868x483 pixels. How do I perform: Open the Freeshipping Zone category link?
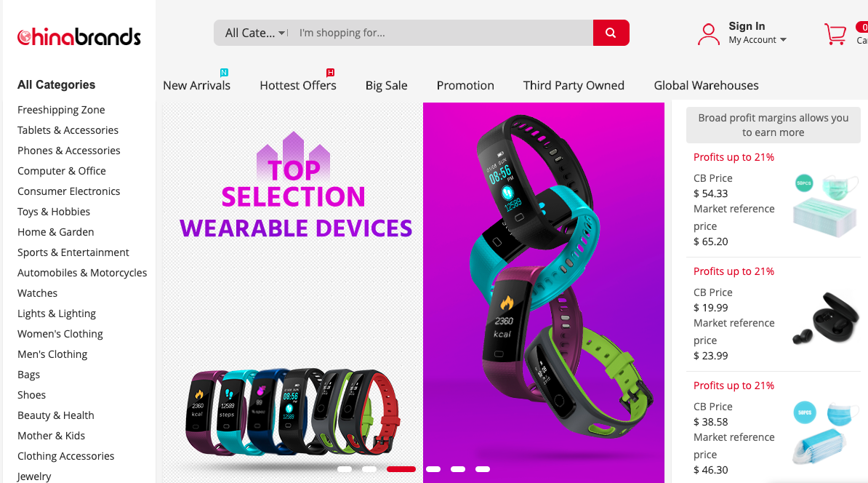(61, 110)
